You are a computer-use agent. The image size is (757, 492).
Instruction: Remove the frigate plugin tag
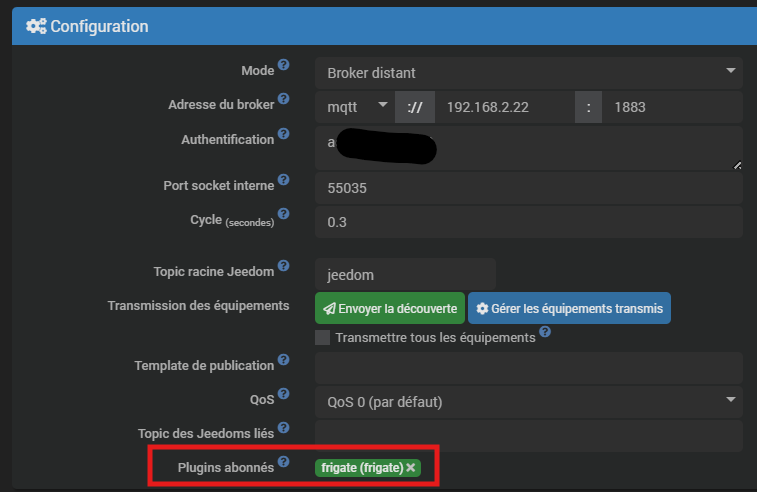[x=411, y=467]
